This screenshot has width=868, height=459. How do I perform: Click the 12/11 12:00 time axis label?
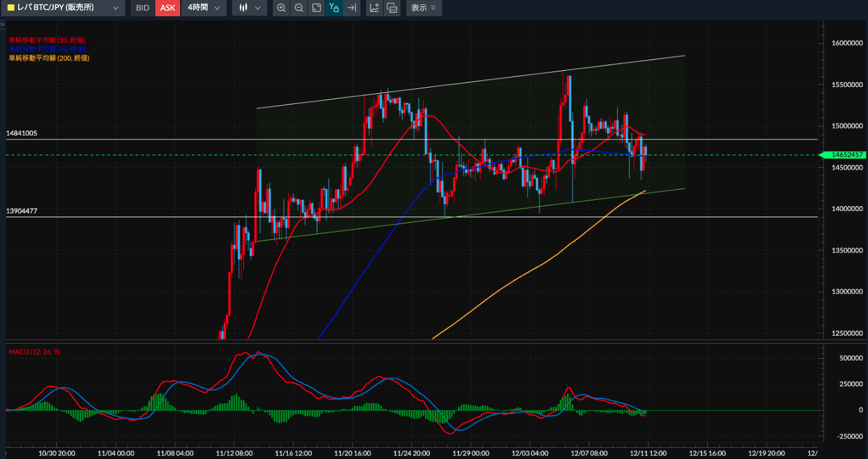pos(648,453)
